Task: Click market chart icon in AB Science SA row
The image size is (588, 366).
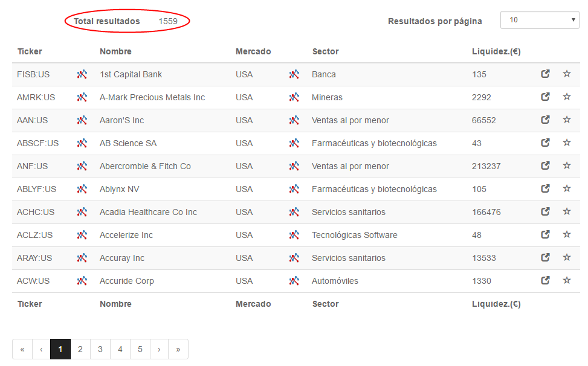Action: click(x=294, y=143)
